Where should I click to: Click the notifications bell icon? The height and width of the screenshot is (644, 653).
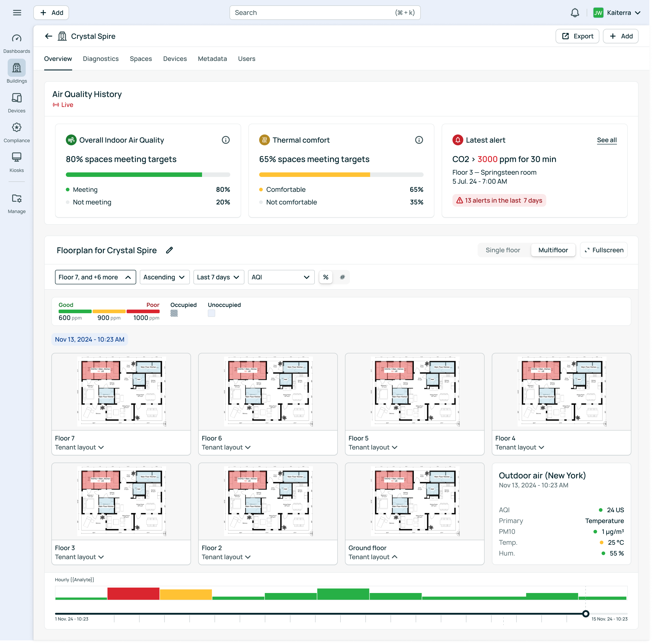(575, 13)
